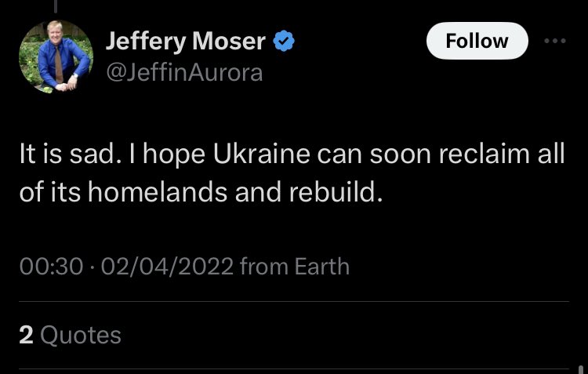
Task: Open the three-dot more options menu
Action: [x=554, y=41]
